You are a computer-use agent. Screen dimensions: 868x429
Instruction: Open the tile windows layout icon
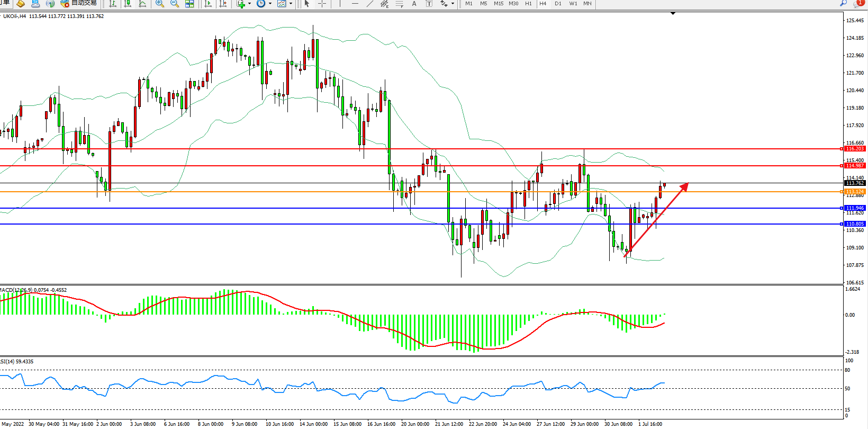click(x=189, y=4)
